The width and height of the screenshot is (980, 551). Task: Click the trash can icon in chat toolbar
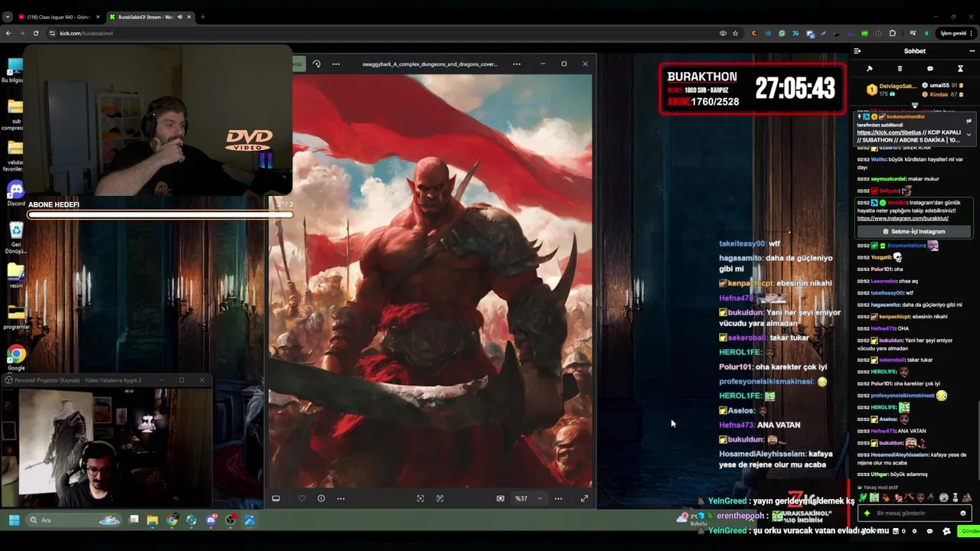click(900, 69)
